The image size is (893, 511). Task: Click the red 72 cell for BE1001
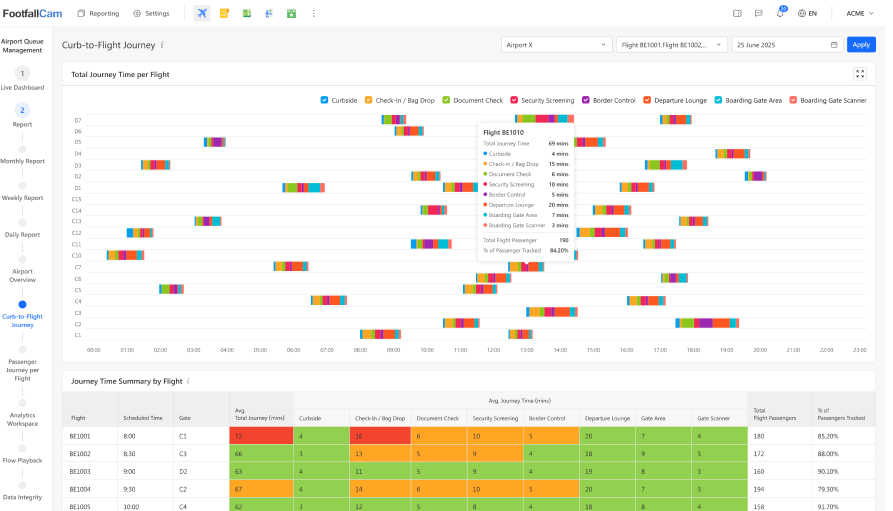coord(261,436)
